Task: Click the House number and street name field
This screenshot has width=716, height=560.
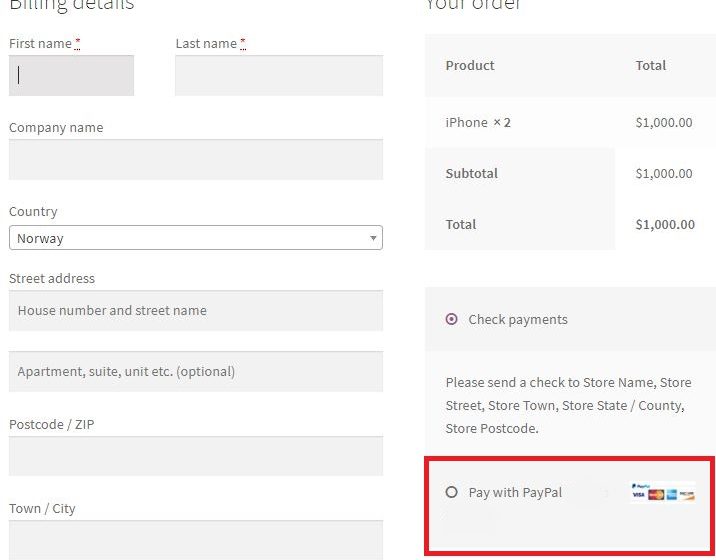Action: tap(196, 311)
